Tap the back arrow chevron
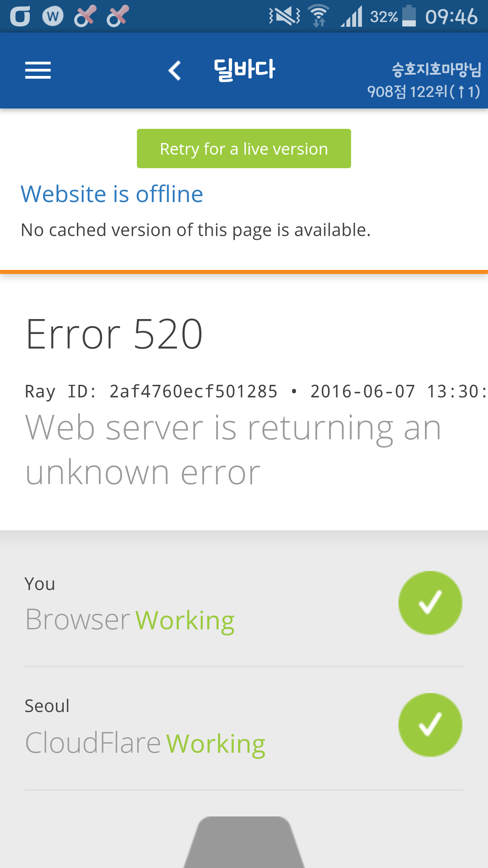 point(175,71)
